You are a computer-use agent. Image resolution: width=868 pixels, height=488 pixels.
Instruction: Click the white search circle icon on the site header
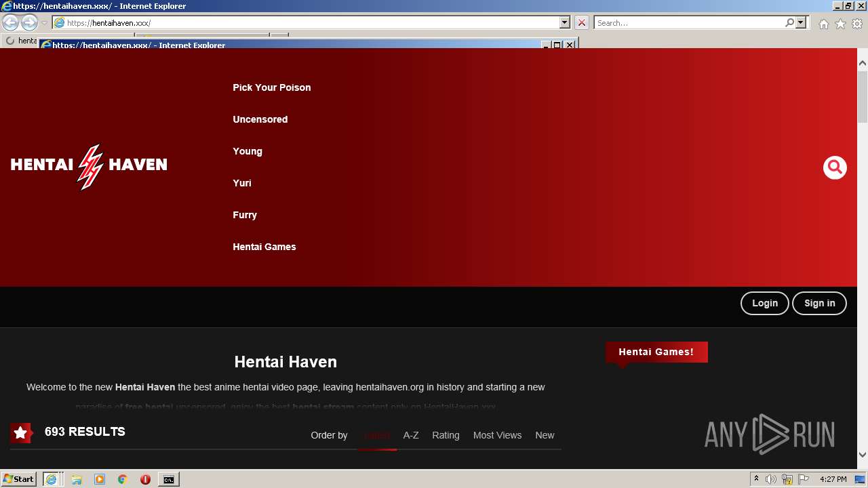(x=835, y=167)
